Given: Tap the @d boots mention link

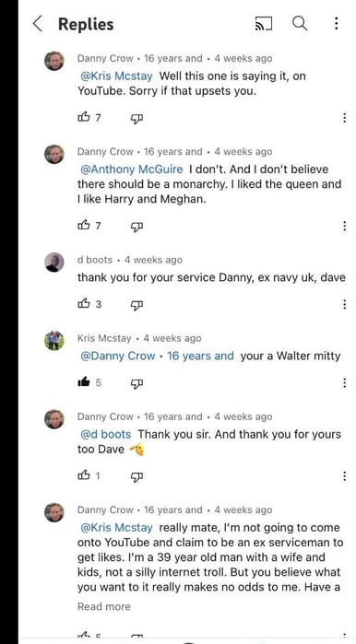Looking at the screenshot, I should (106, 434).
